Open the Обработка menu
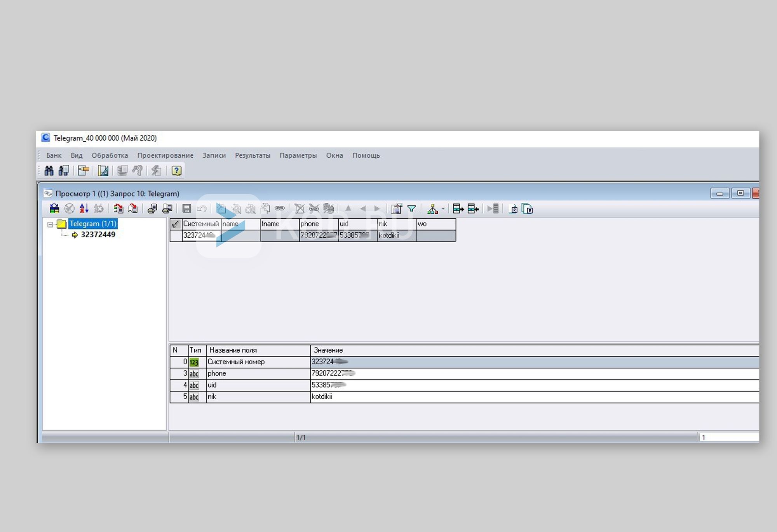Screen dimensions: 777x532 (110, 155)
